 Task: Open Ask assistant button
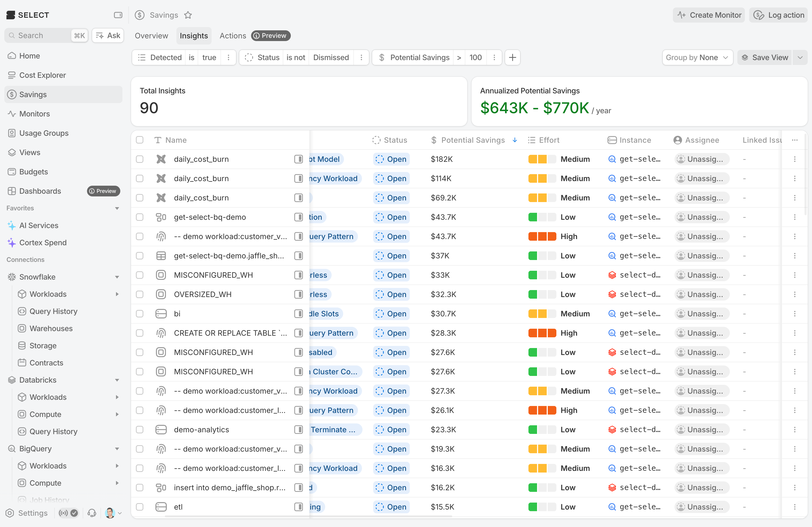pyautogui.click(x=108, y=35)
